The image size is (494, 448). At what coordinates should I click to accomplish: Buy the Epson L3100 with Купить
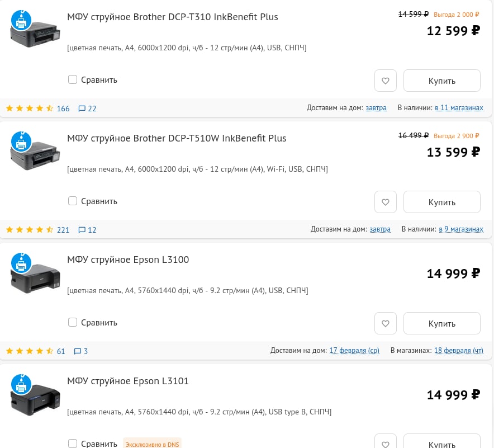(441, 323)
